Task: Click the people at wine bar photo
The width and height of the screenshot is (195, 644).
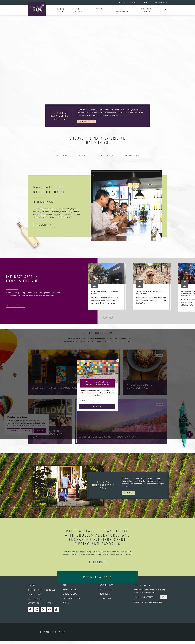Action: [x=126, y=206]
